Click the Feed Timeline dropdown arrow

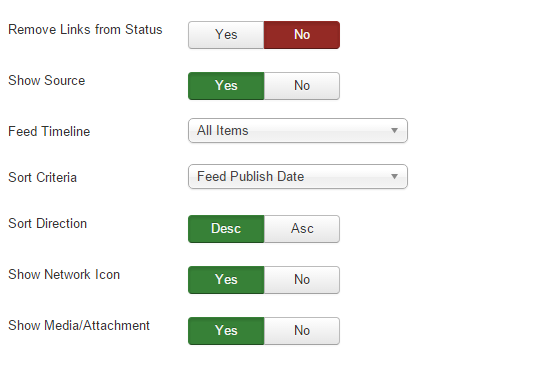tap(394, 131)
